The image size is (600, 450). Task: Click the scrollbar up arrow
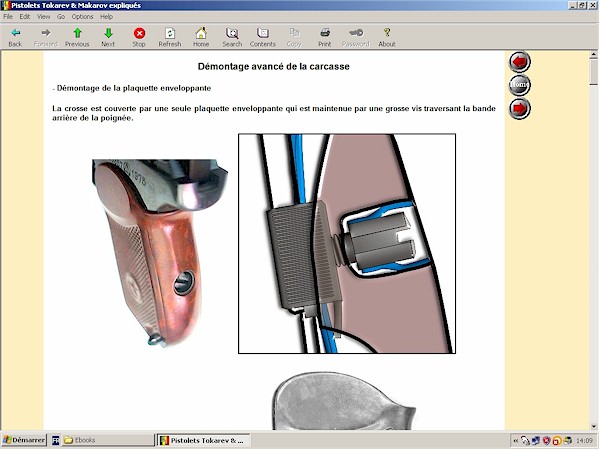click(594, 55)
